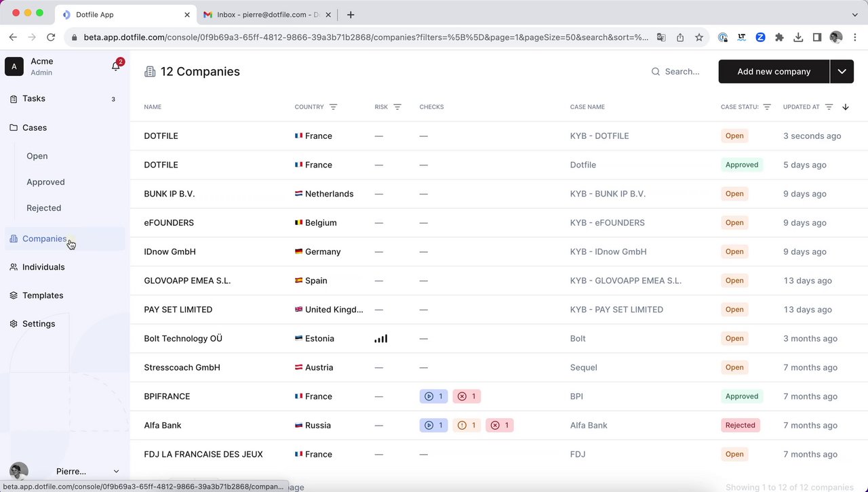Open GLOVOAPP EMEA S.L. company
Screen dimensions: 868x492
pos(187,281)
